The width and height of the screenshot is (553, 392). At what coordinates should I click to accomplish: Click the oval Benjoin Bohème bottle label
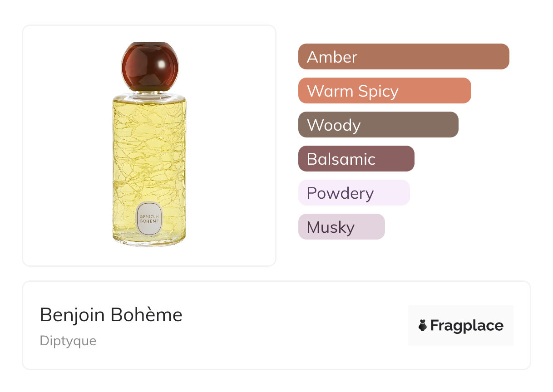149,218
